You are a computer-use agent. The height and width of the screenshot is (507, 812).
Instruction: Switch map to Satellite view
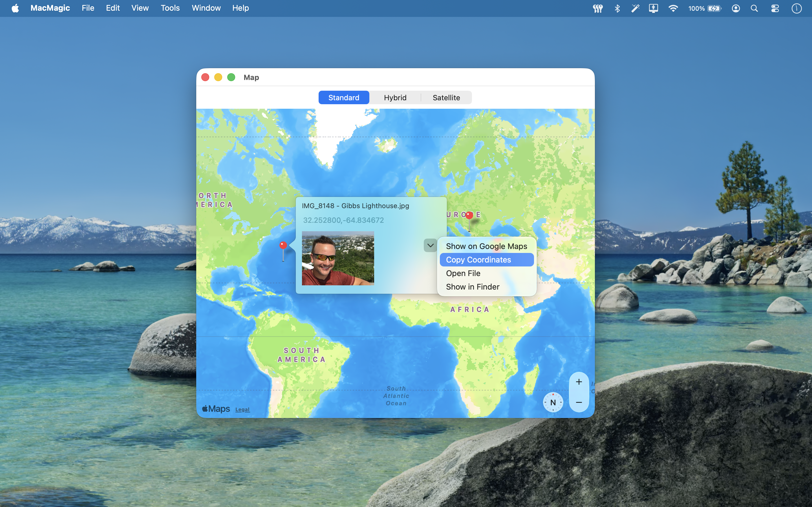point(446,97)
